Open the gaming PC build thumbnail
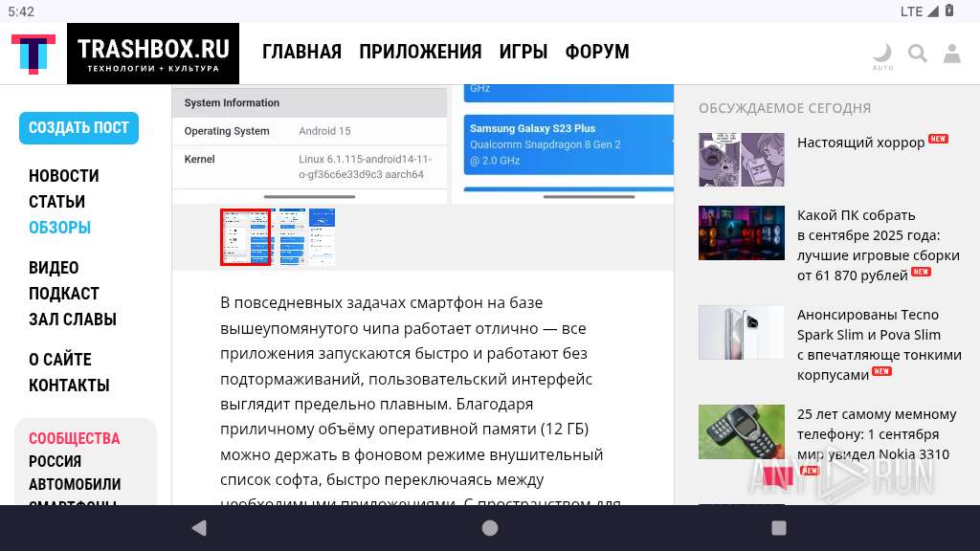The height and width of the screenshot is (551, 980). pos(742,232)
